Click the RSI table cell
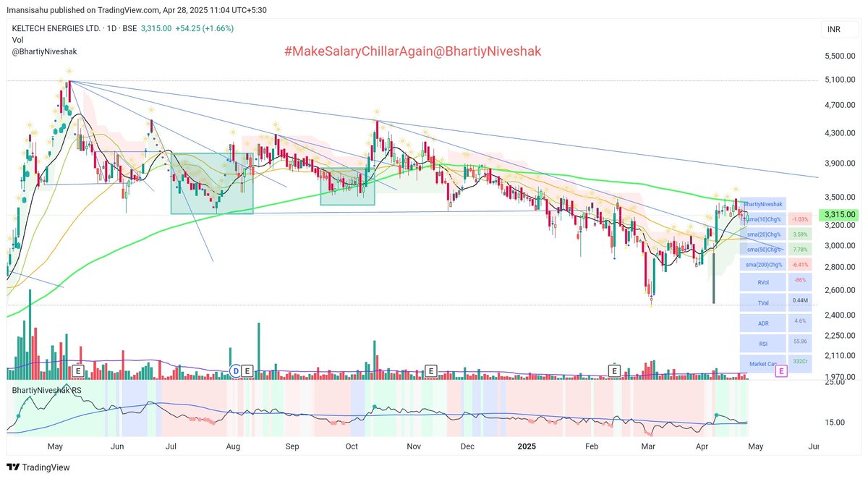 pos(762,343)
